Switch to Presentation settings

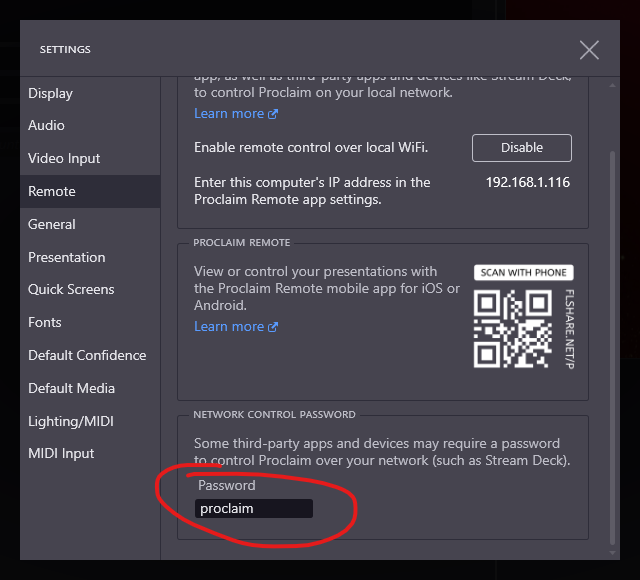66,258
